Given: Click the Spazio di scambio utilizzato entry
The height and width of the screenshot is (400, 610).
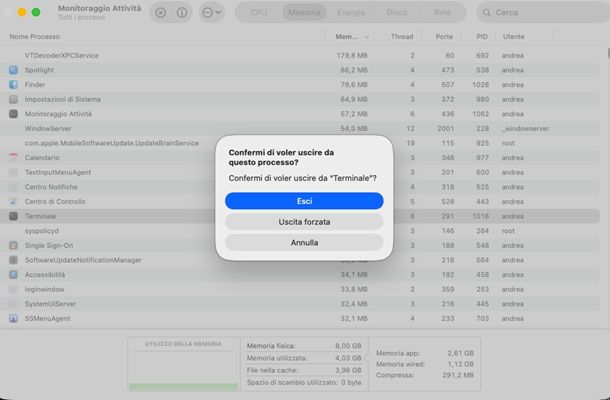Looking at the screenshot, I should pos(304,382).
